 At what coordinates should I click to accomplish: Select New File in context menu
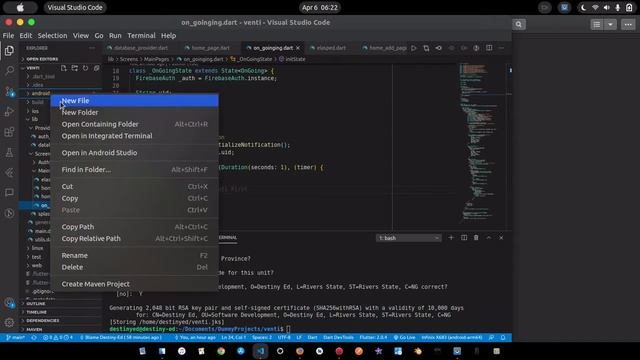coord(134,100)
